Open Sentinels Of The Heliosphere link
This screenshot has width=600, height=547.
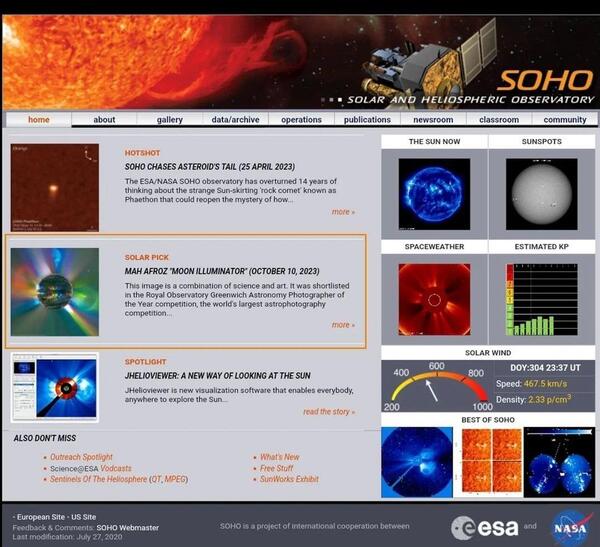tap(98, 479)
